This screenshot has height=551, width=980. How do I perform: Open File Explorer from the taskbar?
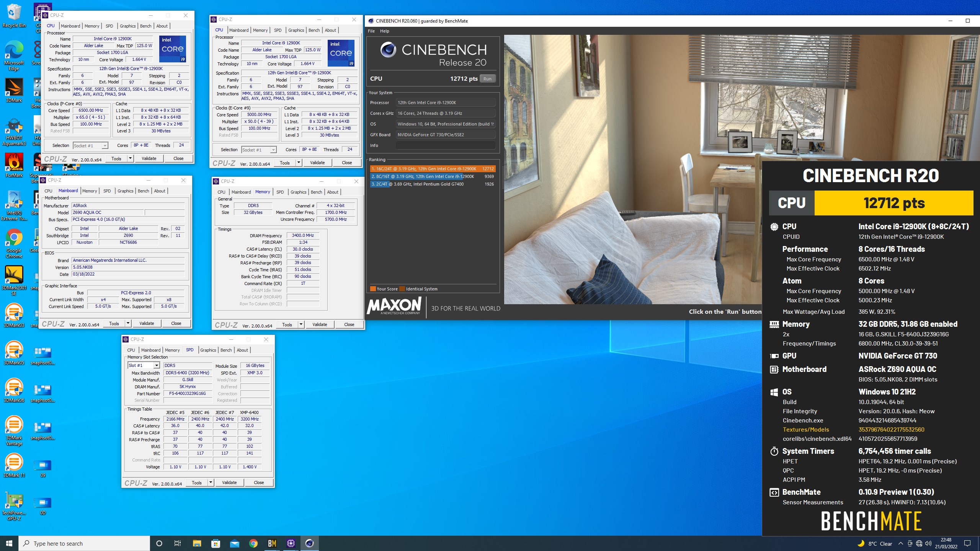(197, 543)
